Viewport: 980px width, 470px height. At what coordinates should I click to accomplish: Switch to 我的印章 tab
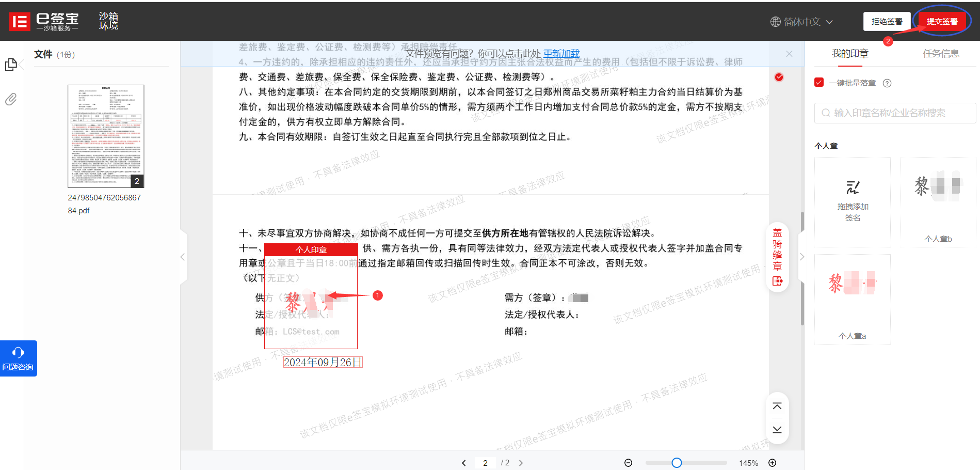click(850, 53)
